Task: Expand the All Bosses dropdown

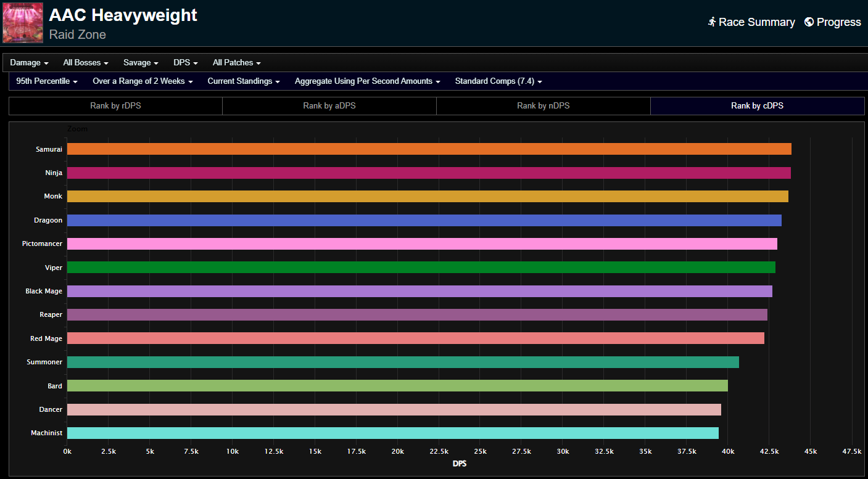Action: (x=86, y=63)
